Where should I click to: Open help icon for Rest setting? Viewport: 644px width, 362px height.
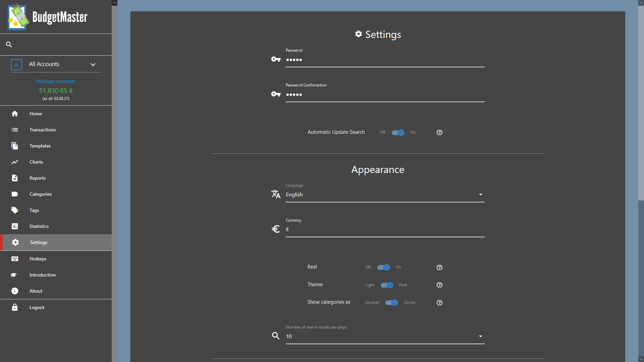point(439,267)
